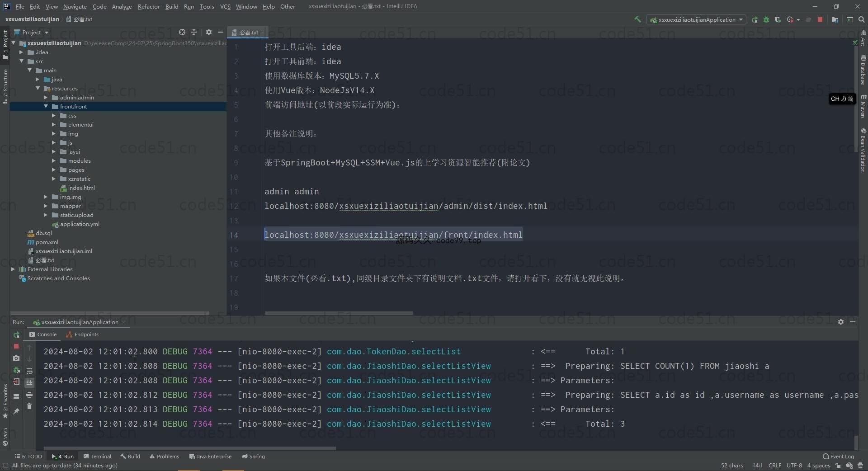Toggle the Web tool window stripe
Viewport: 868px width, 471px height.
pyautogui.click(x=5, y=437)
